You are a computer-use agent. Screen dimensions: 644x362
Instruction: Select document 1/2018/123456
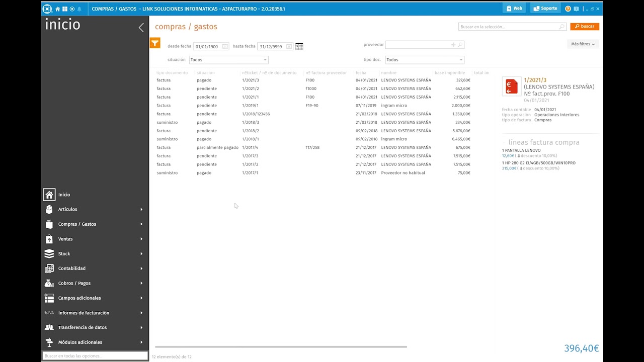tap(256, 114)
